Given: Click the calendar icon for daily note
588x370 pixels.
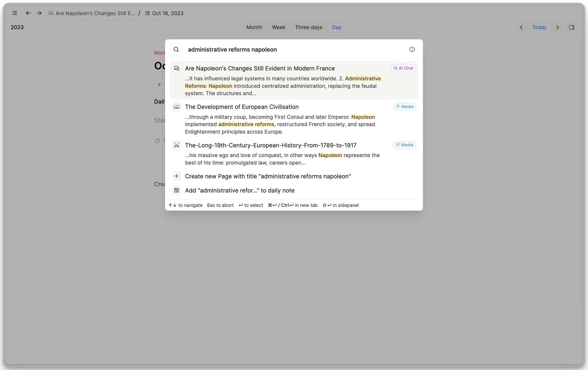Looking at the screenshot, I should 176,190.
